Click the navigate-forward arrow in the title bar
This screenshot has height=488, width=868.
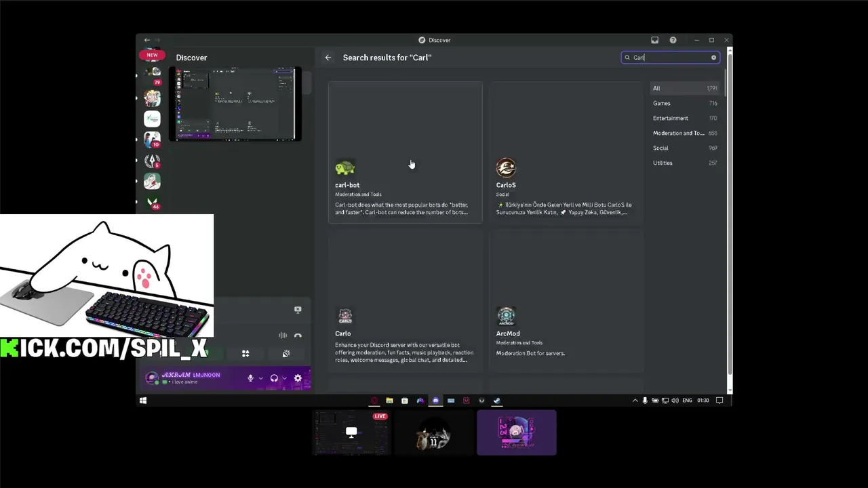click(157, 40)
